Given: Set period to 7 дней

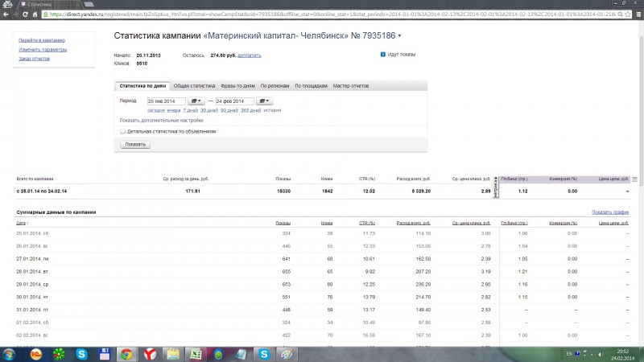Looking at the screenshot, I should pos(190,110).
